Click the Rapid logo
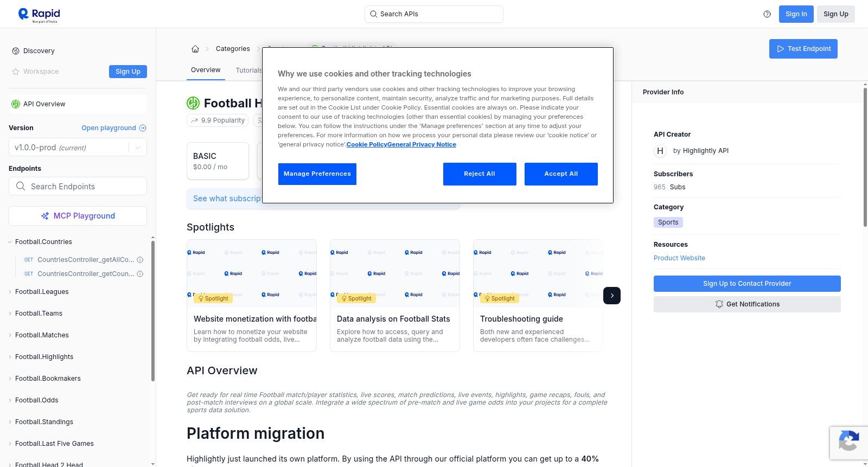 [39, 15]
